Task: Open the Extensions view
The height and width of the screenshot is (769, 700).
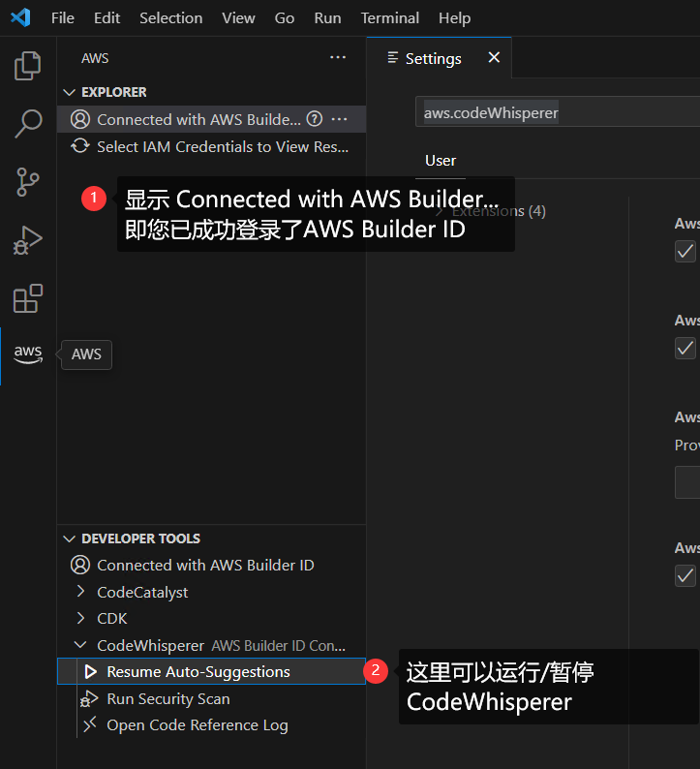Action: click(27, 298)
